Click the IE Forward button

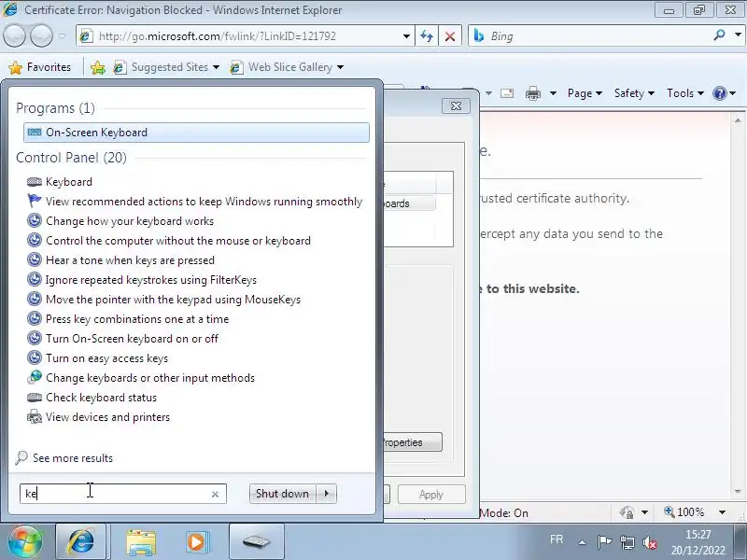(41, 36)
